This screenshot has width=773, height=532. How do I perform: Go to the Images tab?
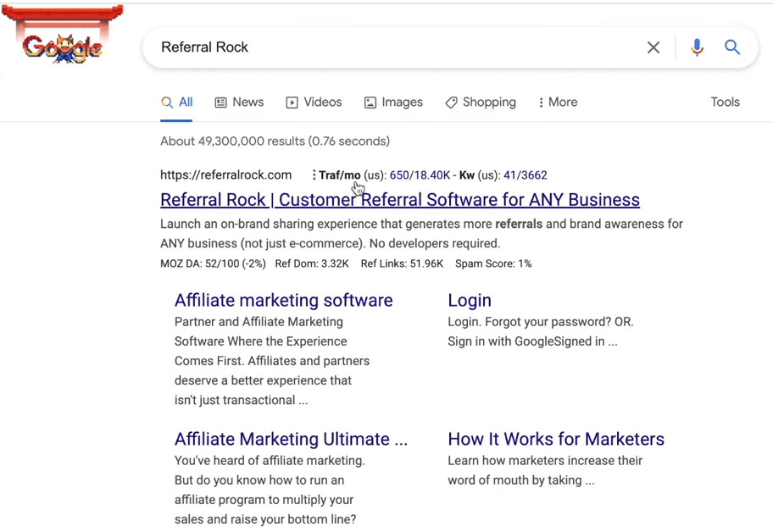(x=393, y=103)
